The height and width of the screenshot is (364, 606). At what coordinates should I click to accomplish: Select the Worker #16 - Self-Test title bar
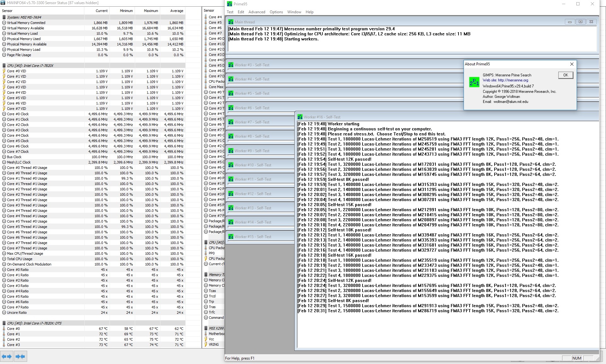[447, 117]
